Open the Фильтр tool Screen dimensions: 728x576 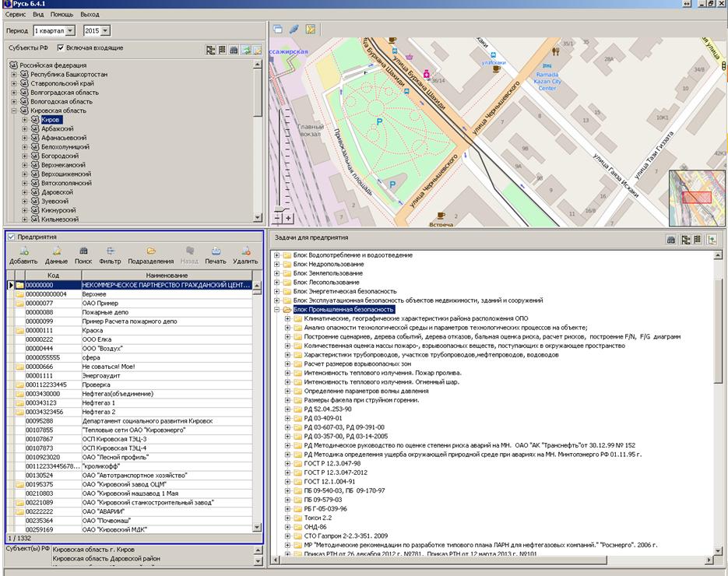[111, 251]
